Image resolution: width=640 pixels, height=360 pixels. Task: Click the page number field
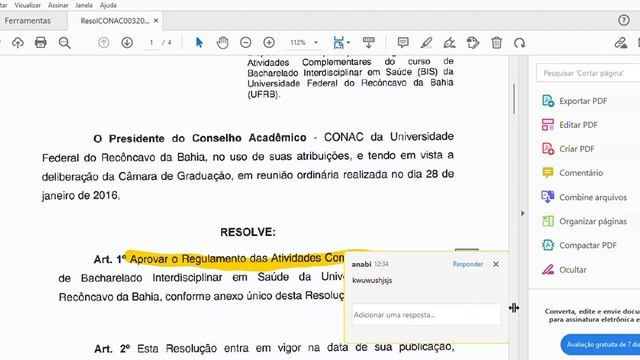coord(151,42)
